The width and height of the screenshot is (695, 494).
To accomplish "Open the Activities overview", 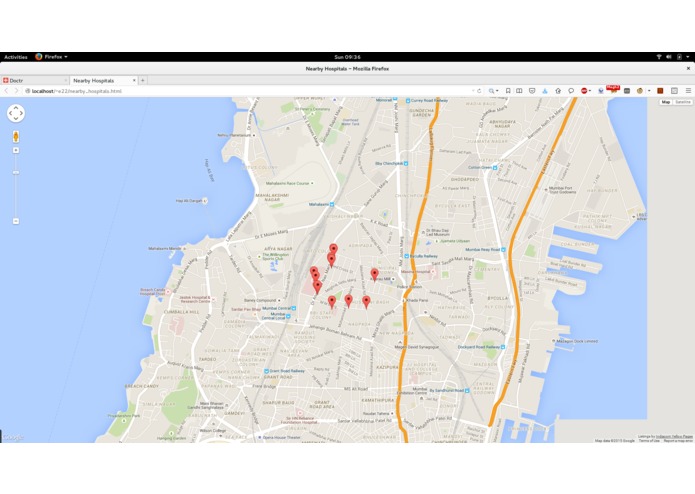I will (16, 57).
